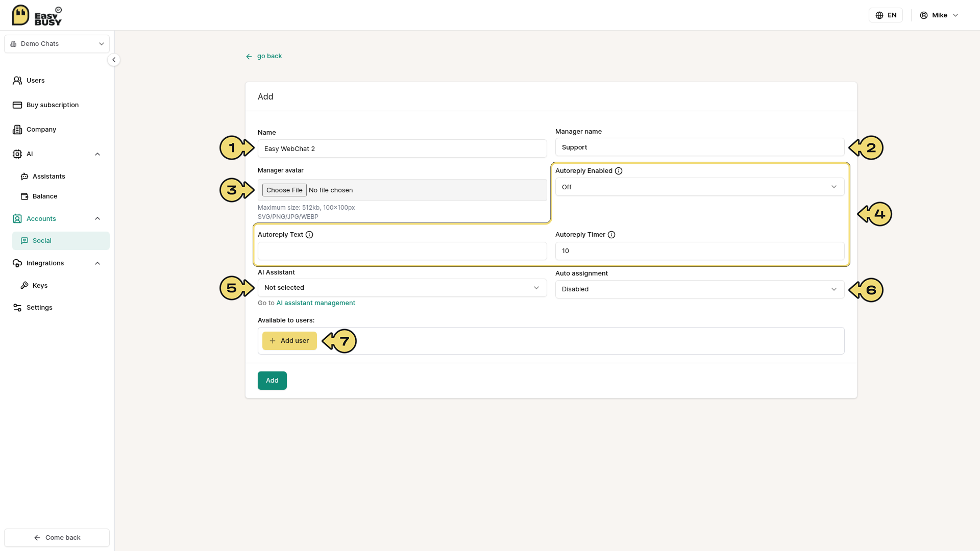Image resolution: width=980 pixels, height=551 pixels.
Task: Click the Assistants robot icon
Action: (24, 177)
